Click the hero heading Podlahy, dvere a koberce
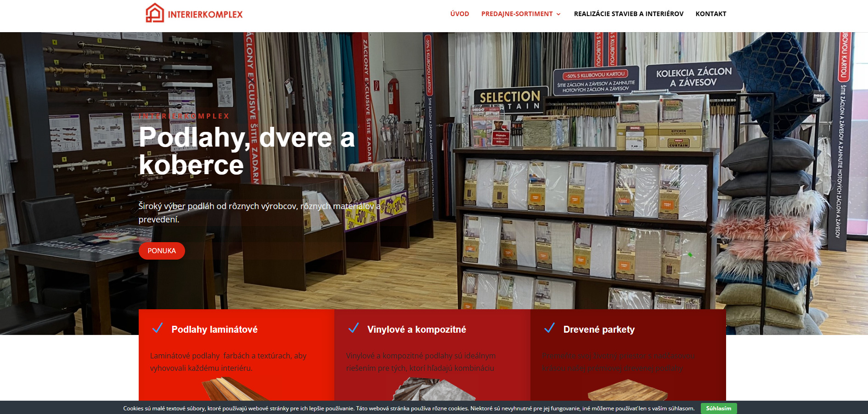Image resolution: width=868 pixels, height=414 pixels. tap(247, 151)
